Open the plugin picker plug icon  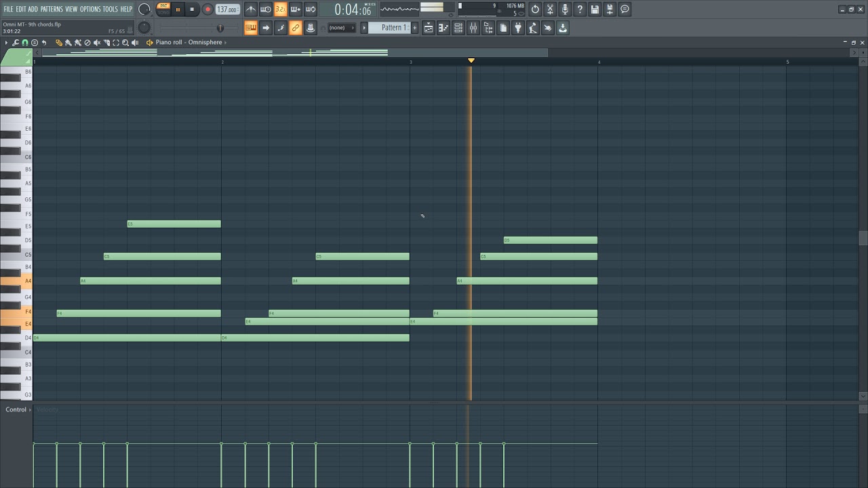(518, 28)
